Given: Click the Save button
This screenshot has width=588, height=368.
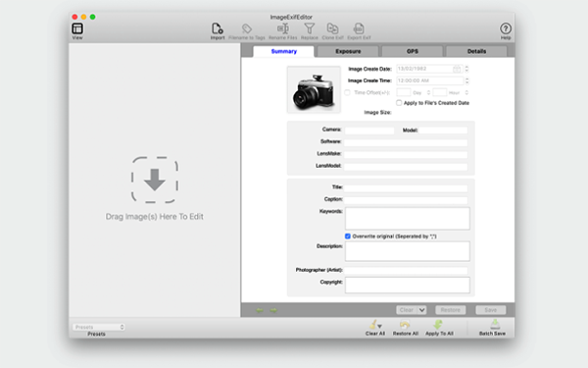Looking at the screenshot, I should pyautogui.click(x=491, y=310).
